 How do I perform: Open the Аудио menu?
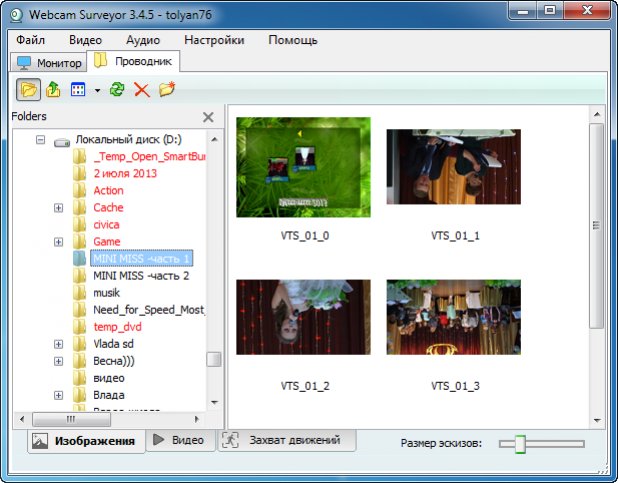tap(143, 40)
